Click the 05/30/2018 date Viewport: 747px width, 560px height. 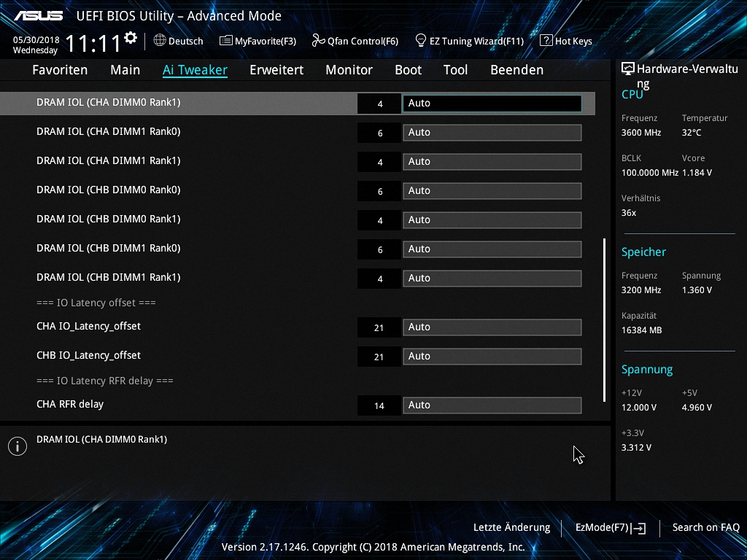click(36, 39)
